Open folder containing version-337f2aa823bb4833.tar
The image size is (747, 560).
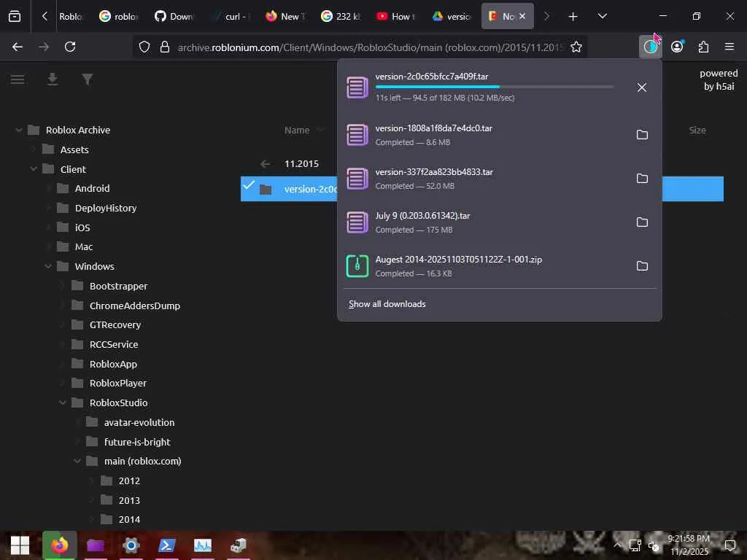tap(642, 179)
